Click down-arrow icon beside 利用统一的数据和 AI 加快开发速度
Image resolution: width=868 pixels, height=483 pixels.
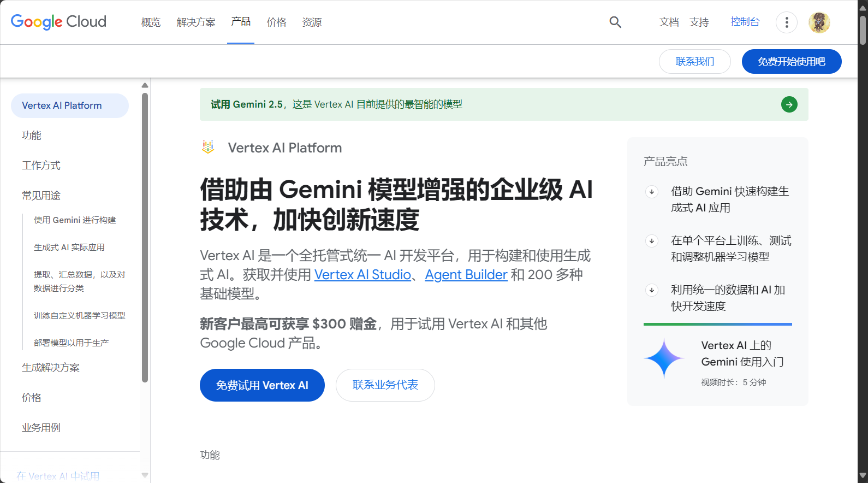click(652, 290)
